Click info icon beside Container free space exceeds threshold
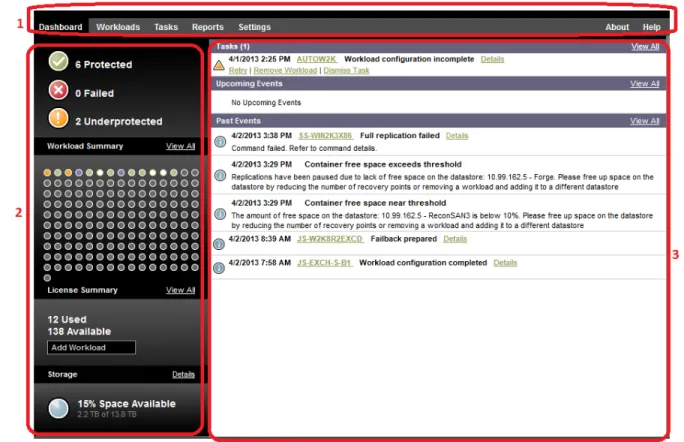684x442 pixels. (220, 175)
